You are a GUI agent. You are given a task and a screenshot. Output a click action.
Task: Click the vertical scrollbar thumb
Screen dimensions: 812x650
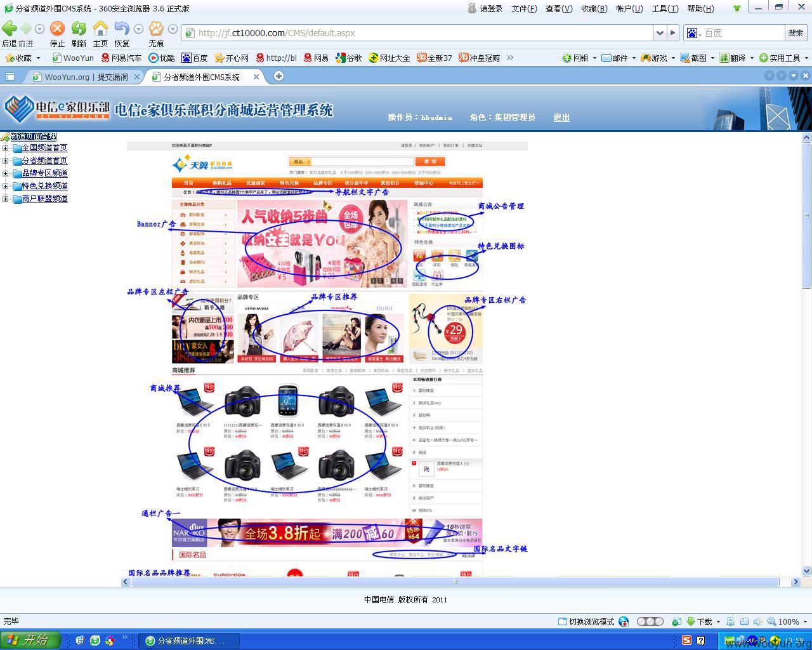click(807, 216)
